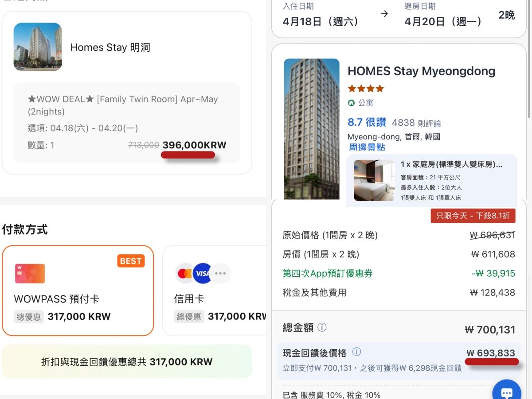Click the 1張雙人床 和 1張單人床 detail
The height and width of the screenshot is (399, 532).
click(431, 198)
